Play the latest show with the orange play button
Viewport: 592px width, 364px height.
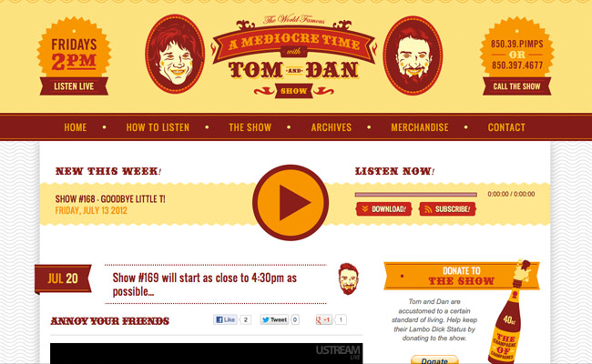pos(291,203)
